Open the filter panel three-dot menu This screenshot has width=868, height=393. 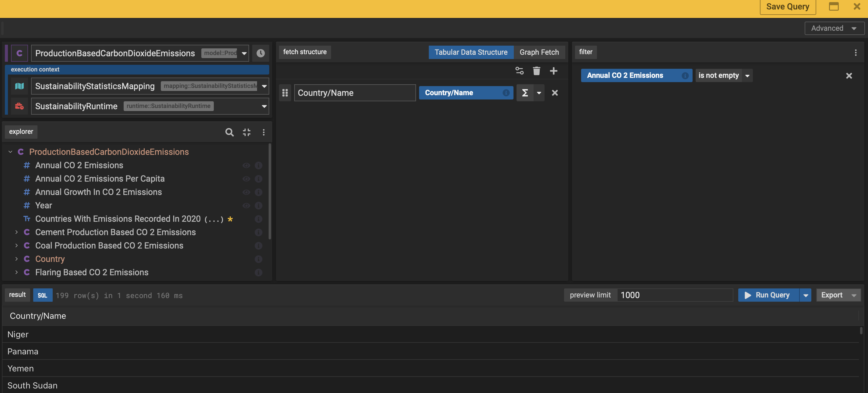click(855, 53)
